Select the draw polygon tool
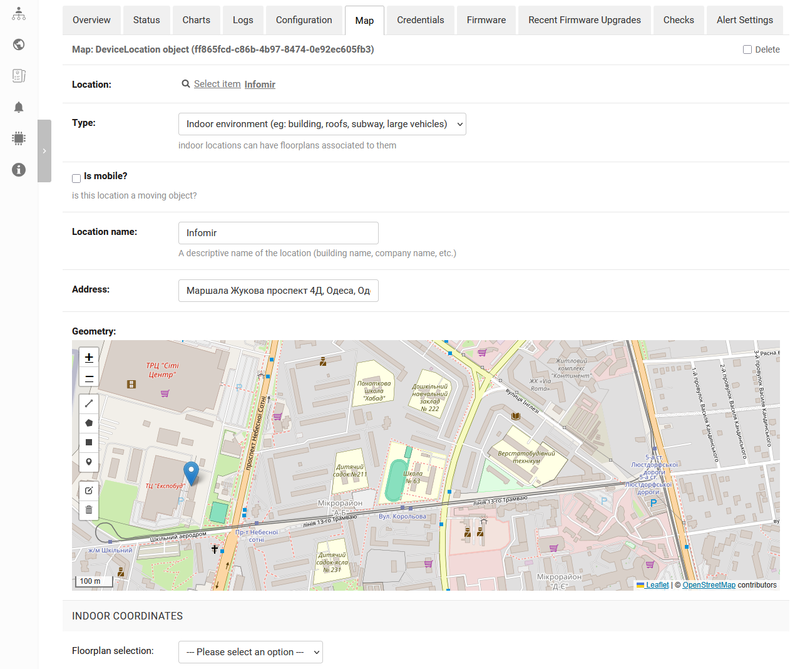 click(89, 423)
